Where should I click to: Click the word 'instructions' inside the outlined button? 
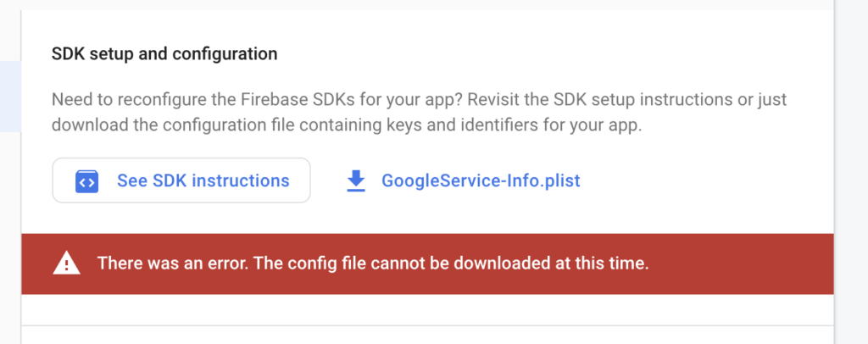coord(242,180)
